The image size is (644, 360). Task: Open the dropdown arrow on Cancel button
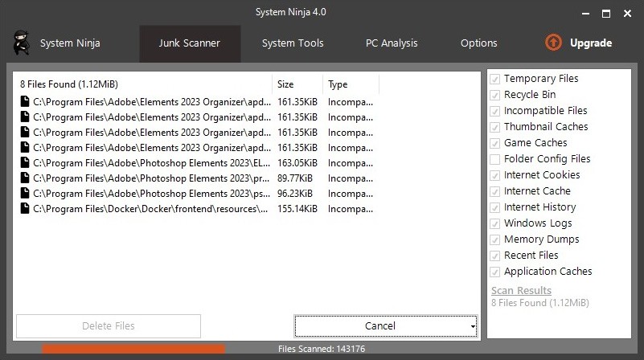(x=473, y=327)
